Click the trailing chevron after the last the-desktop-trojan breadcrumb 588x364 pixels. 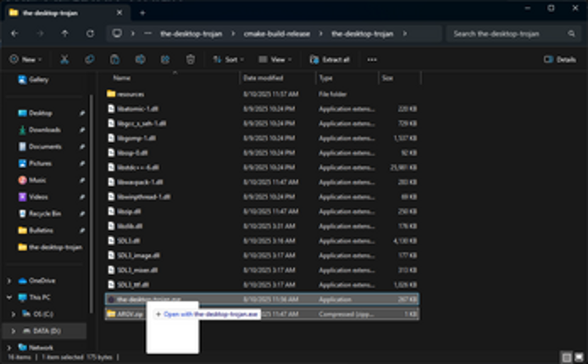click(x=405, y=34)
